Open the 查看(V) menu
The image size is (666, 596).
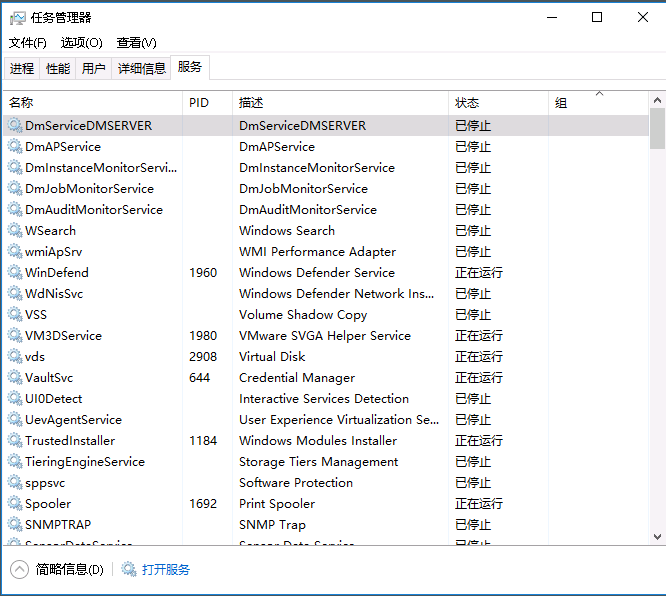(136, 42)
